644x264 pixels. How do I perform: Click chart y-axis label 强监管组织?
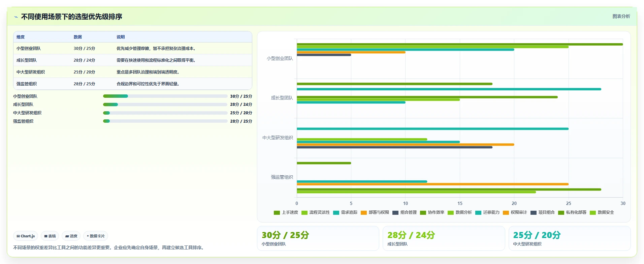coord(282,177)
